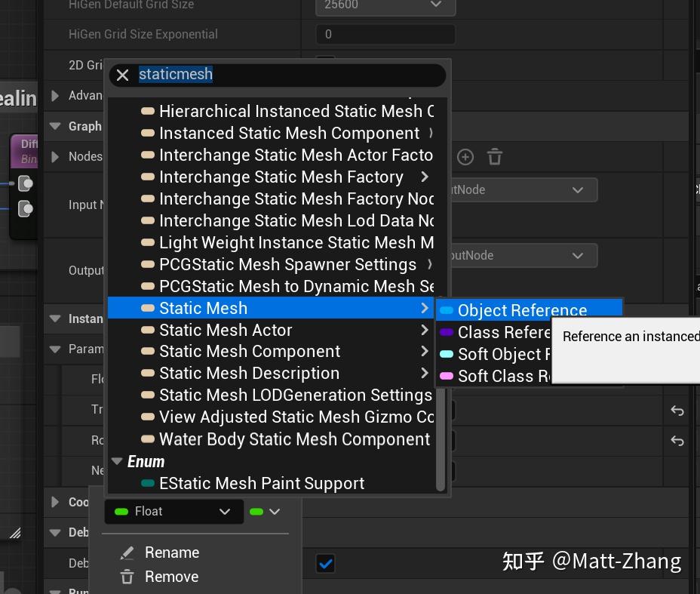Image resolution: width=700 pixels, height=594 pixels.
Task: Clear the staticmesh search with X icon
Action: click(122, 75)
